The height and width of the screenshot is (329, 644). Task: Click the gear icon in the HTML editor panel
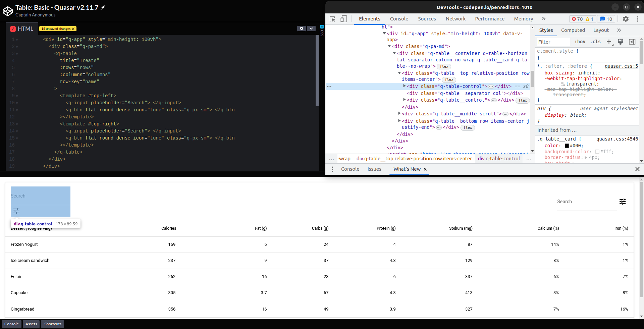[x=302, y=29]
